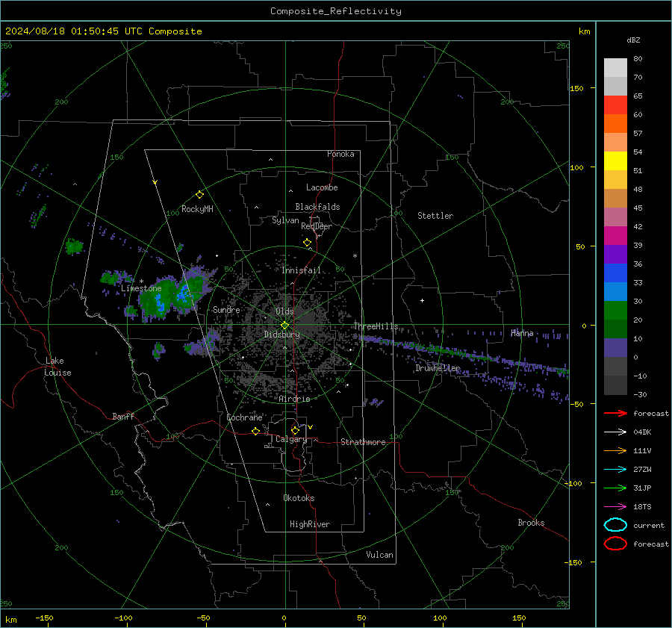672x628 pixels.
Task: Click the green 31JP arrow legend icon
Action: tap(615, 488)
